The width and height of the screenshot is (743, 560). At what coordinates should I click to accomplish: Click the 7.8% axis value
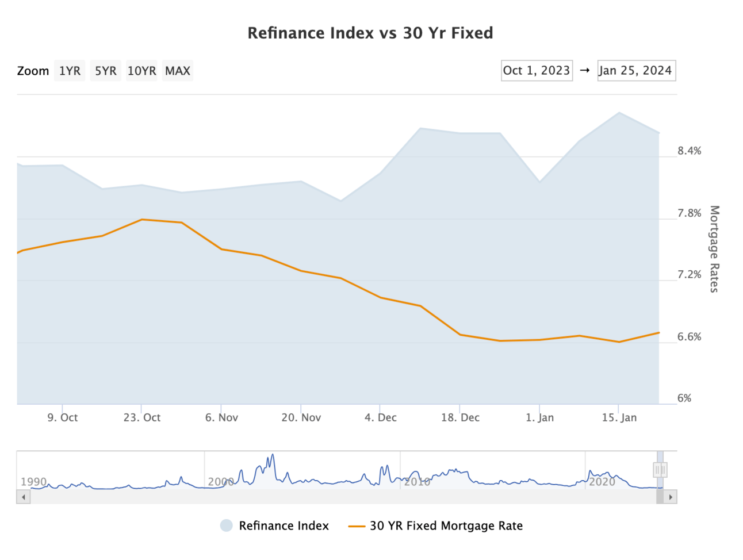689,213
